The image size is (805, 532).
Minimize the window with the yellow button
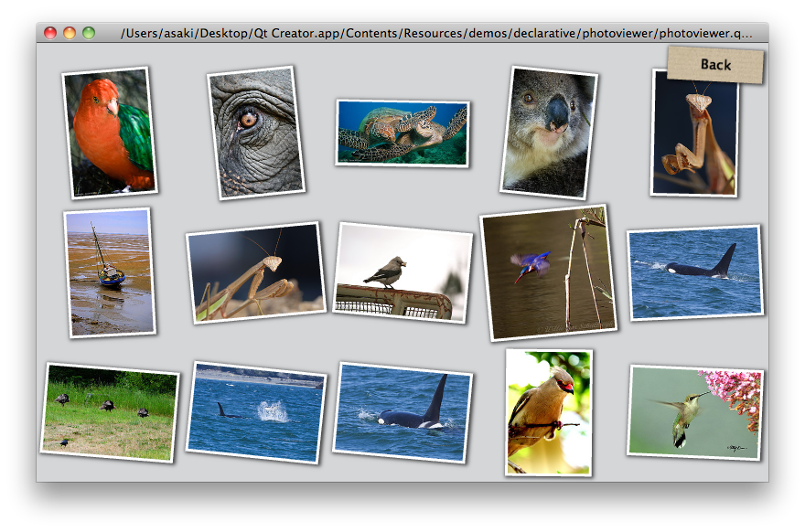70,33
